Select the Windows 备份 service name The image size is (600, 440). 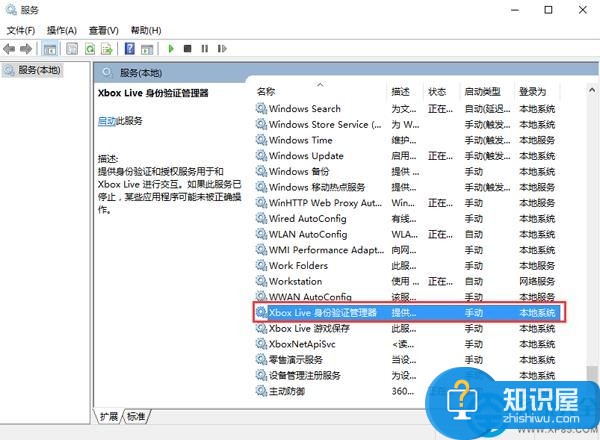coord(299,171)
